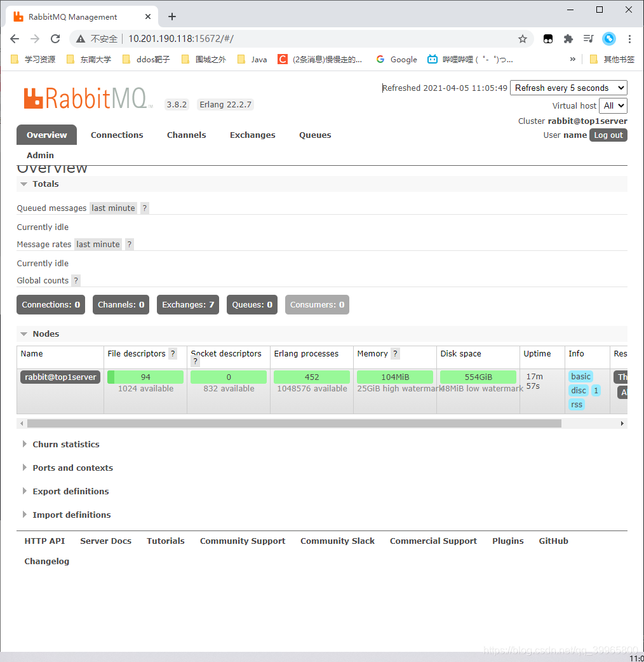Click the Queues: 0 count button
Screen dimensions: 644x662
252,305
